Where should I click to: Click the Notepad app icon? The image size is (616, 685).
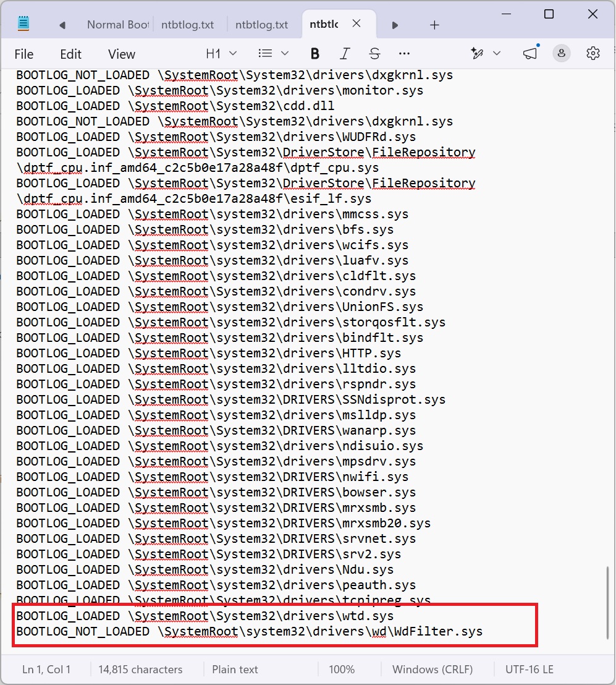point(23,23)
